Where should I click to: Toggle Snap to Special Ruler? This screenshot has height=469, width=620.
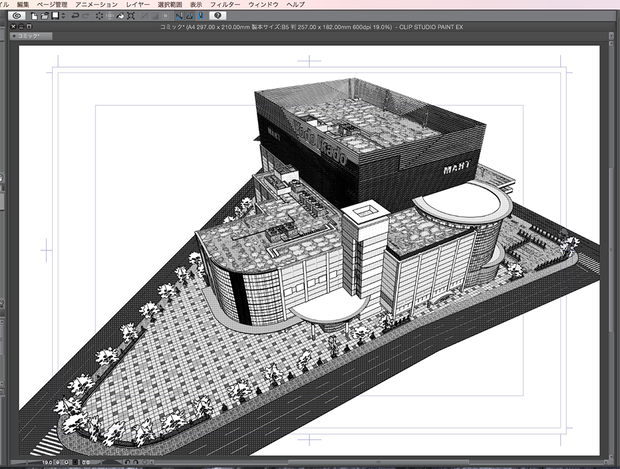[x=190, y=16]
